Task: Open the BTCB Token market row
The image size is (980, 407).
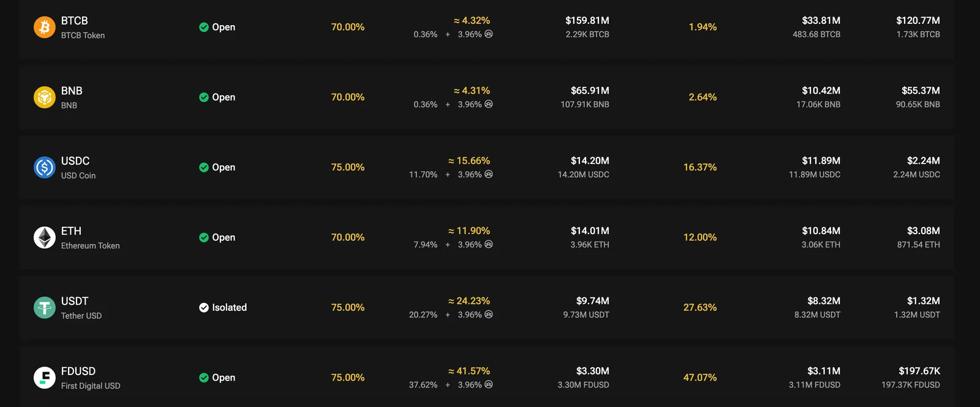Action: point(486,27)
